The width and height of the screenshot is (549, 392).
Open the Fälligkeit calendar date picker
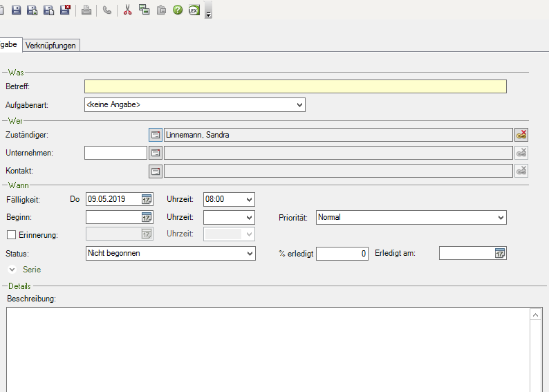[147, 199]
